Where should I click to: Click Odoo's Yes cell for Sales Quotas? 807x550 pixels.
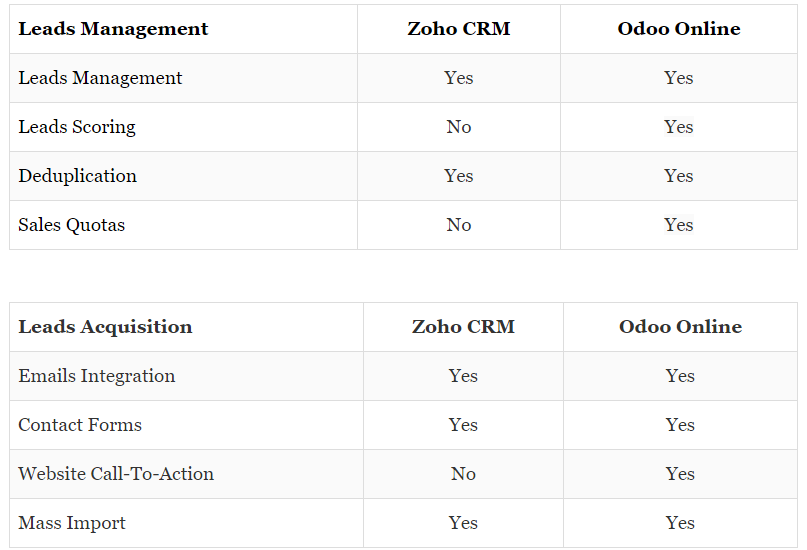(x=679, y=225)
